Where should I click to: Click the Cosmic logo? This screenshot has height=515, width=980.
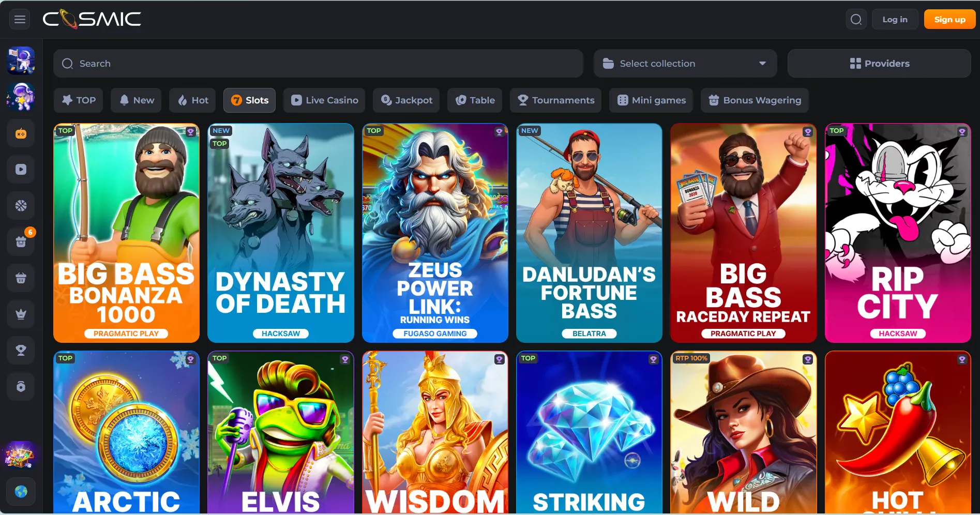pyautogui.click(x=92, y=19)
